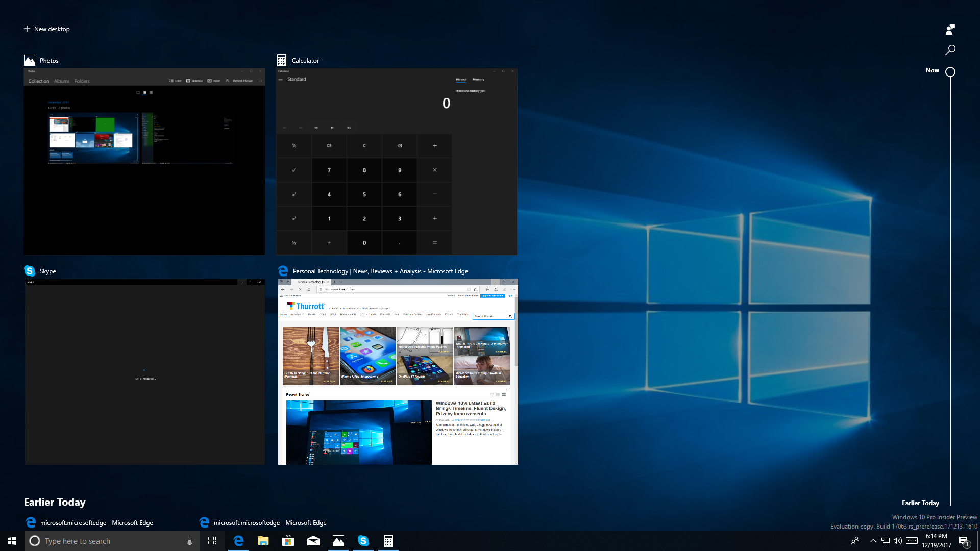Open File Explorer from the taskbar
Viewport: 980px width, 551px height.
coord(263,541)
